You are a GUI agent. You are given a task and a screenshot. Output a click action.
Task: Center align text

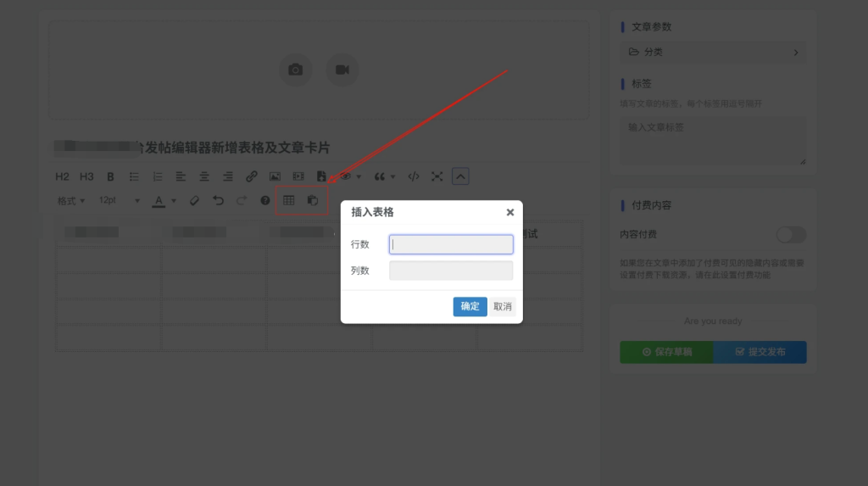coord(204,176)
